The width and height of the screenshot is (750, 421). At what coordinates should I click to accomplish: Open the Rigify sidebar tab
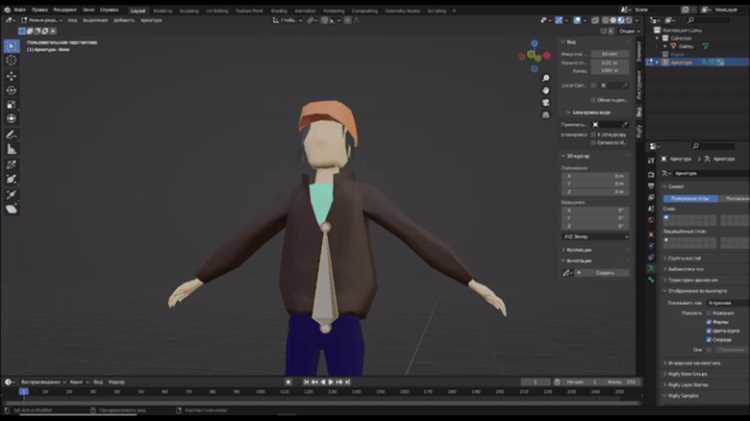639,130
